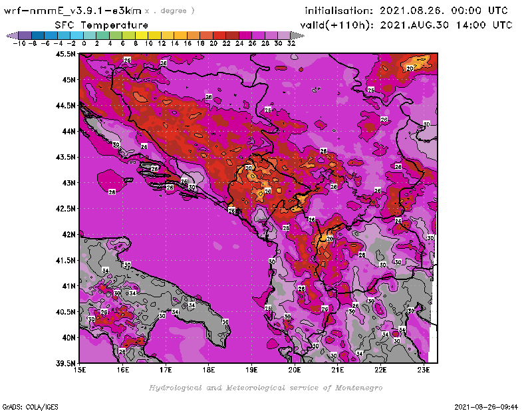Click the 23E longitude label

click(x=424, y=370)
